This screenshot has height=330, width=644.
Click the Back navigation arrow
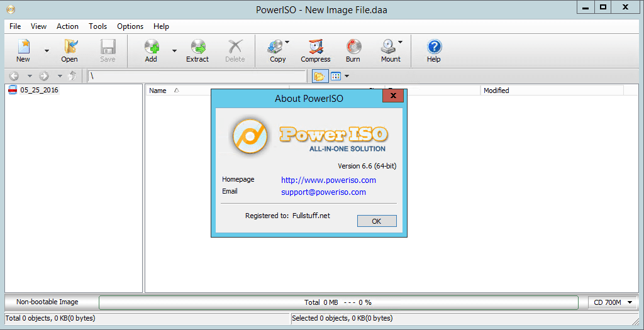(14, 76)
